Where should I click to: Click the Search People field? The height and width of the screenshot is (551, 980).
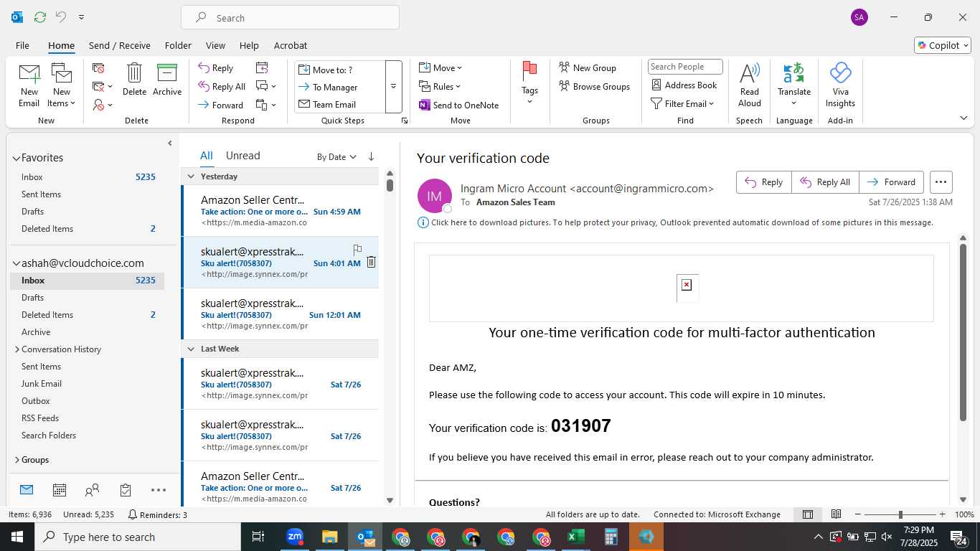685,67
